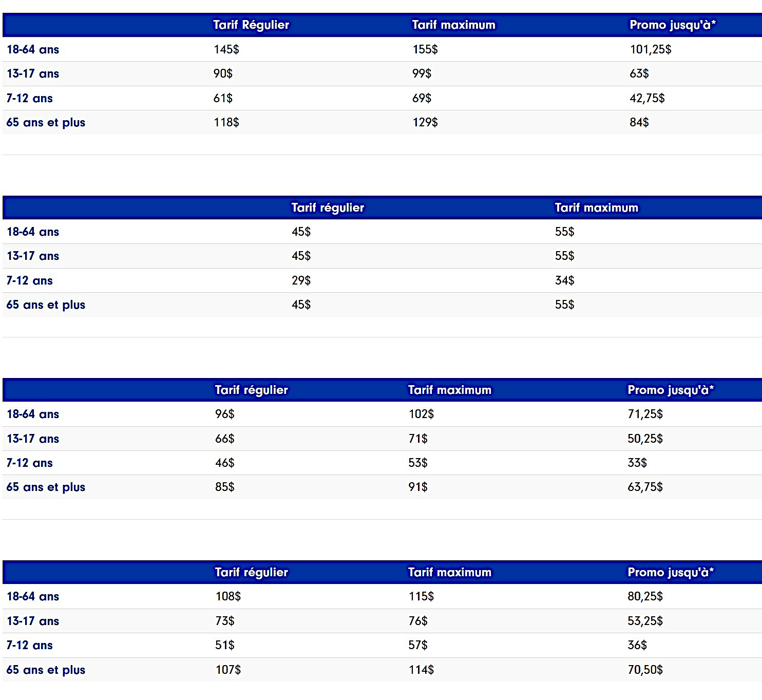Click the 7-12 ans label beside 29$
Viewport: 762px width, 700px height.
[29, 280]
